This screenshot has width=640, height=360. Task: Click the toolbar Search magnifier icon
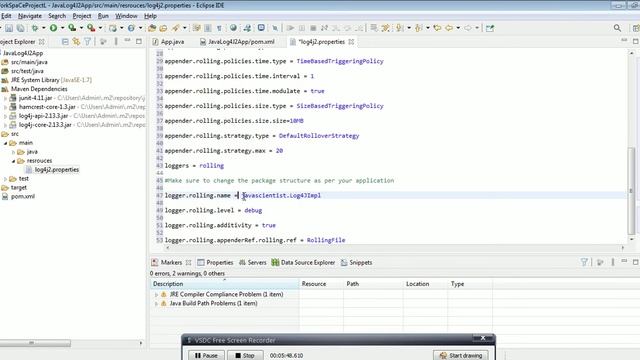pos(617,28)
